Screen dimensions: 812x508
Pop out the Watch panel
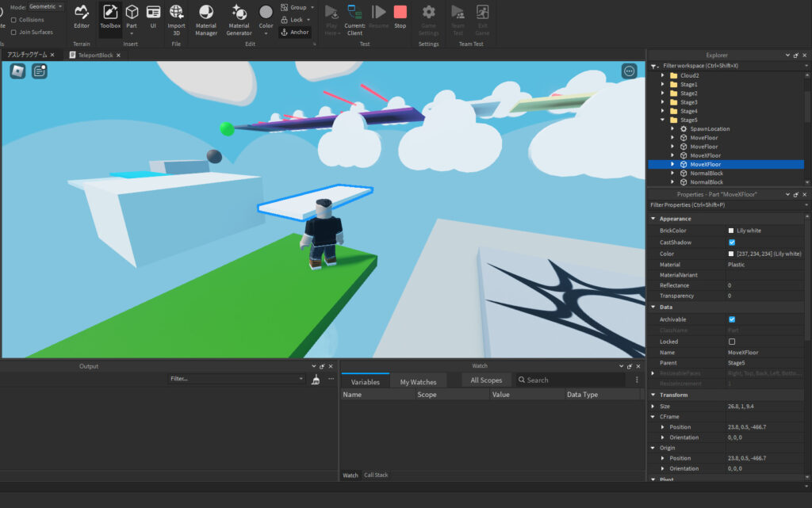click(x=630, y=366)
